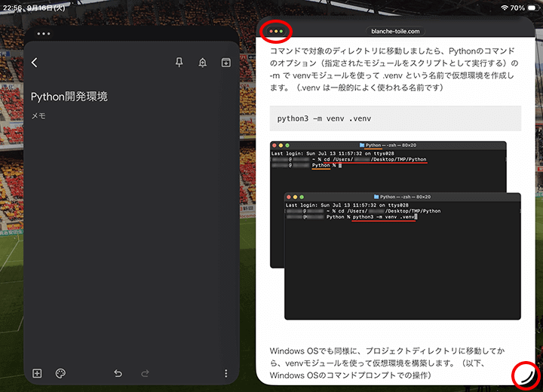Click the browser window's corner resize handle
543x392 pixels.
[x=526, y=376]
